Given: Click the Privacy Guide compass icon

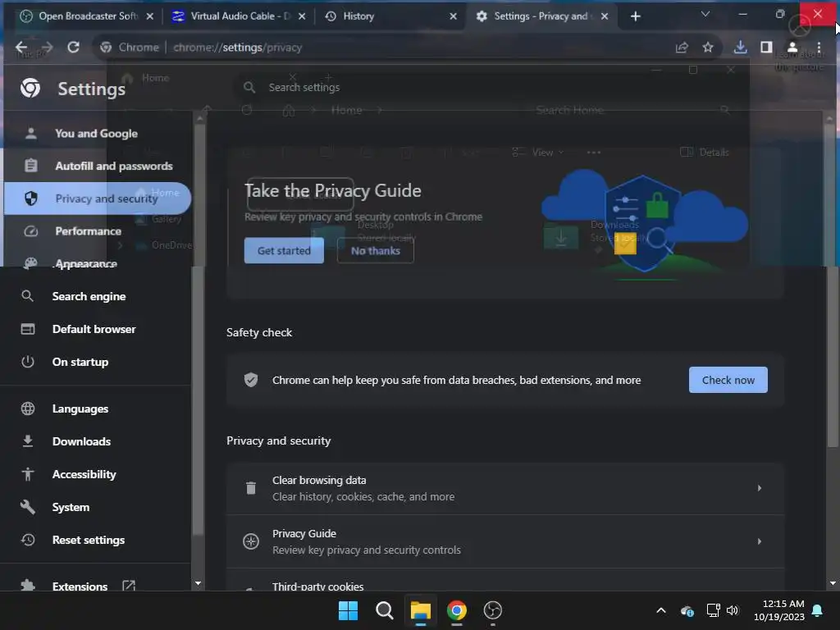Looking at the screenshot, I should [x=251, y=541].
